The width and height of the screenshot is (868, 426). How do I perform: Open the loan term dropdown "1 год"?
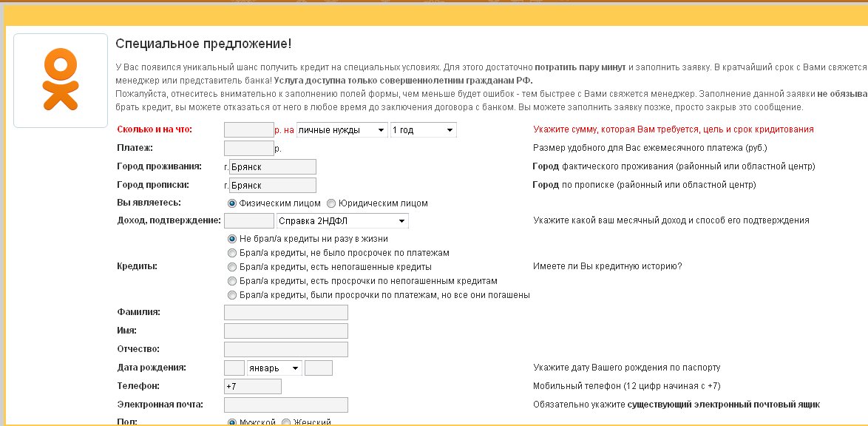click(424, 130)
